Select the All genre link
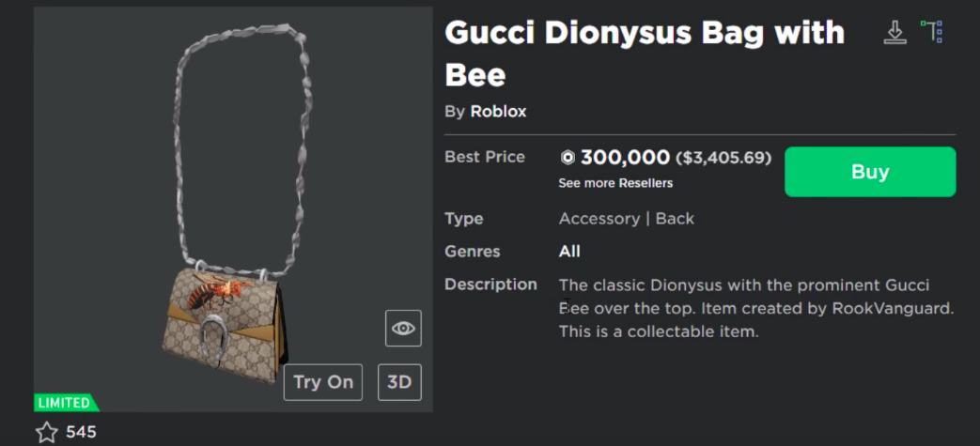 tap(569, 252)
